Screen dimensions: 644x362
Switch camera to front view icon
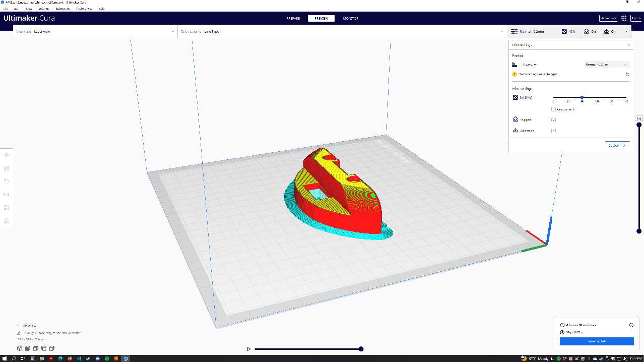point(28,348)
